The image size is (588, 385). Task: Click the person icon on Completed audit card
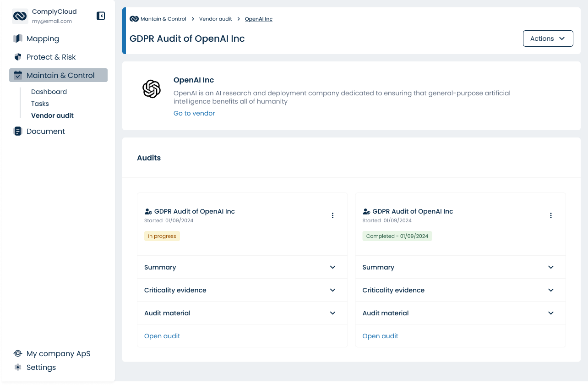pyautogui.click(x=366, y=212)
